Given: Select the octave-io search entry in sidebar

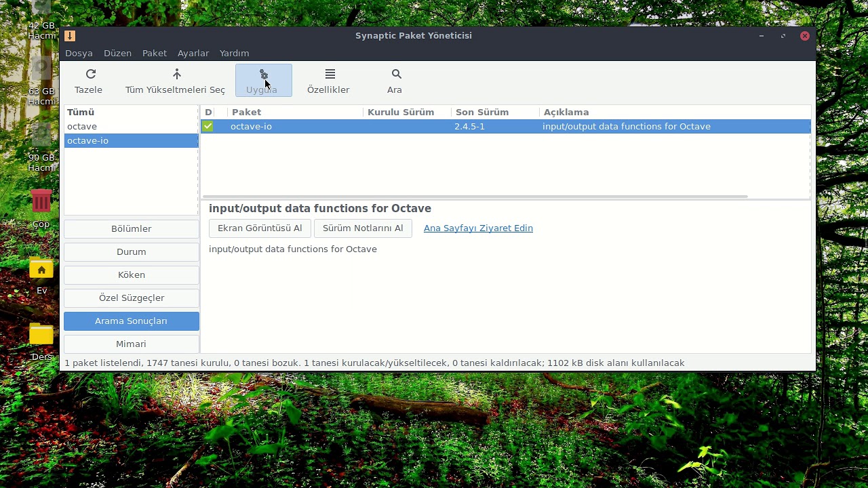Looking at the screenshot, I should pyautogui.click(x=132, y=140).
